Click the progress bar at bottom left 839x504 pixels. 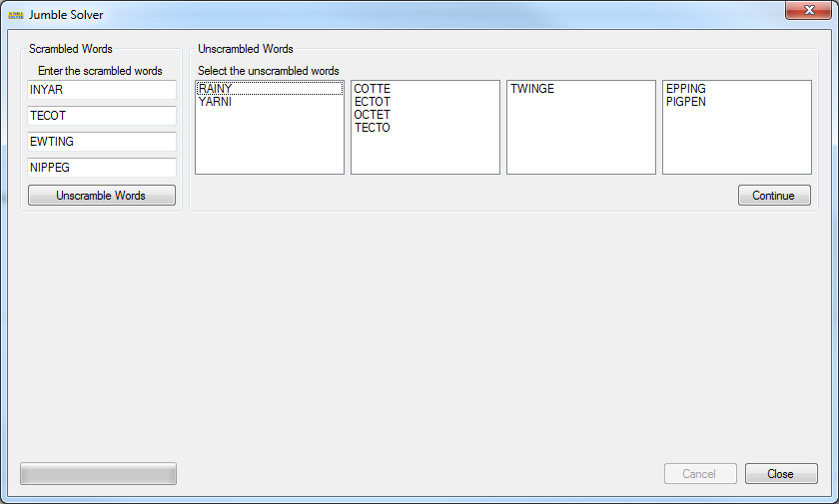pos(98,473)
